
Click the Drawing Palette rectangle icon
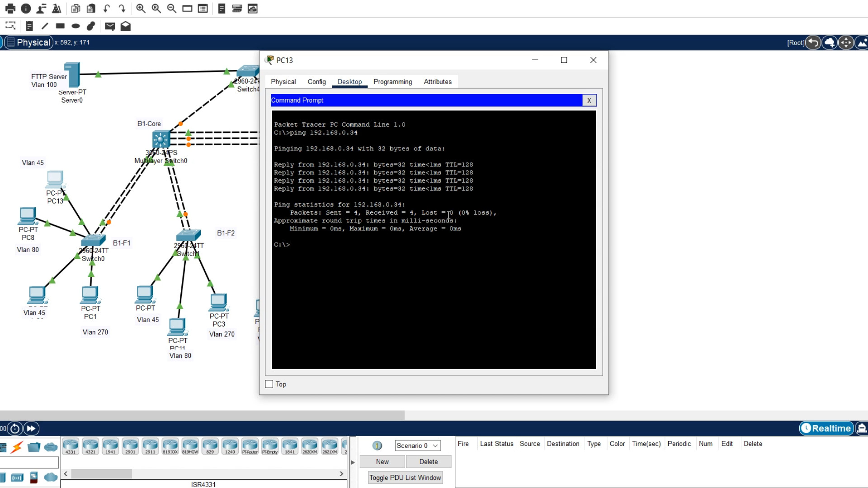[187, 9]
